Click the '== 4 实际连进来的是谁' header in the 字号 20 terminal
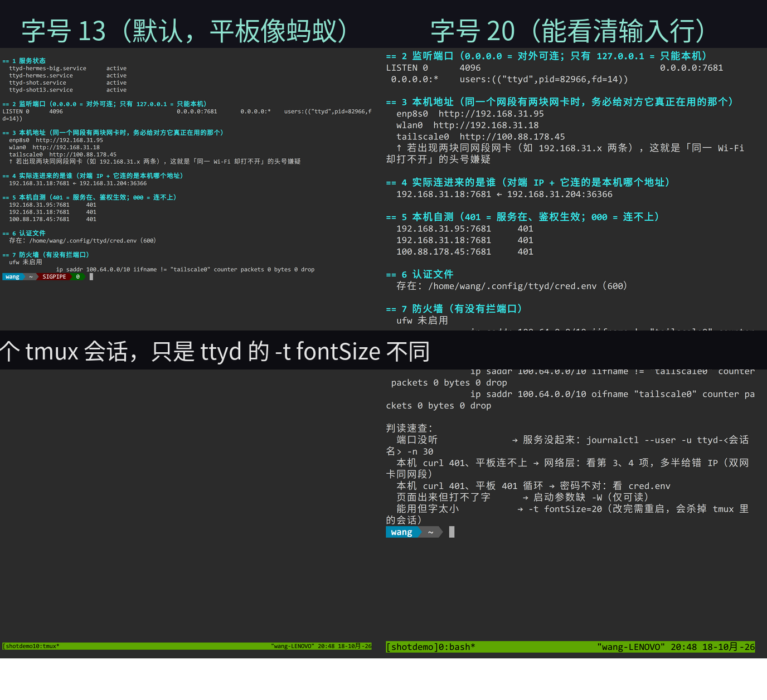Image resolution: width=767 pixels, height=700 pixels. (x=528, y=182)
